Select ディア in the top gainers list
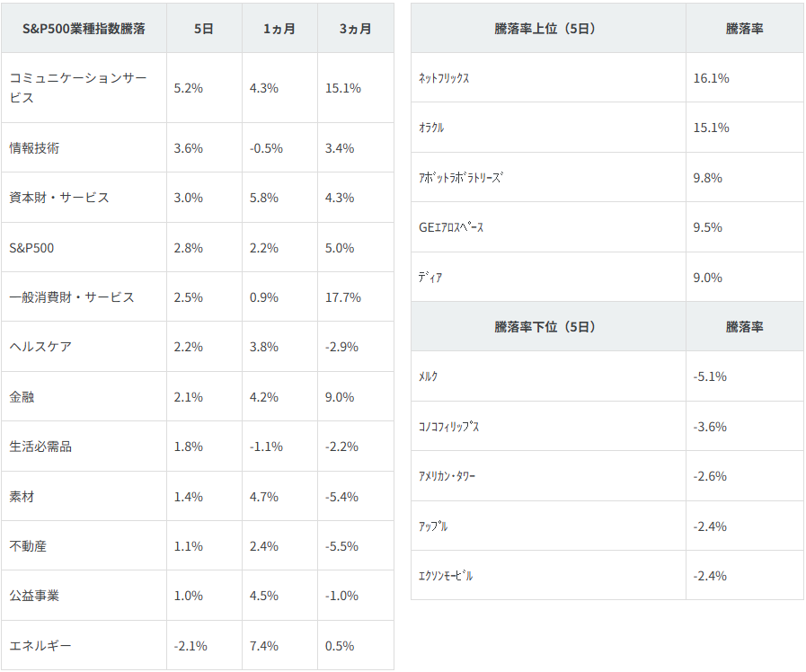 click(430, 278)
